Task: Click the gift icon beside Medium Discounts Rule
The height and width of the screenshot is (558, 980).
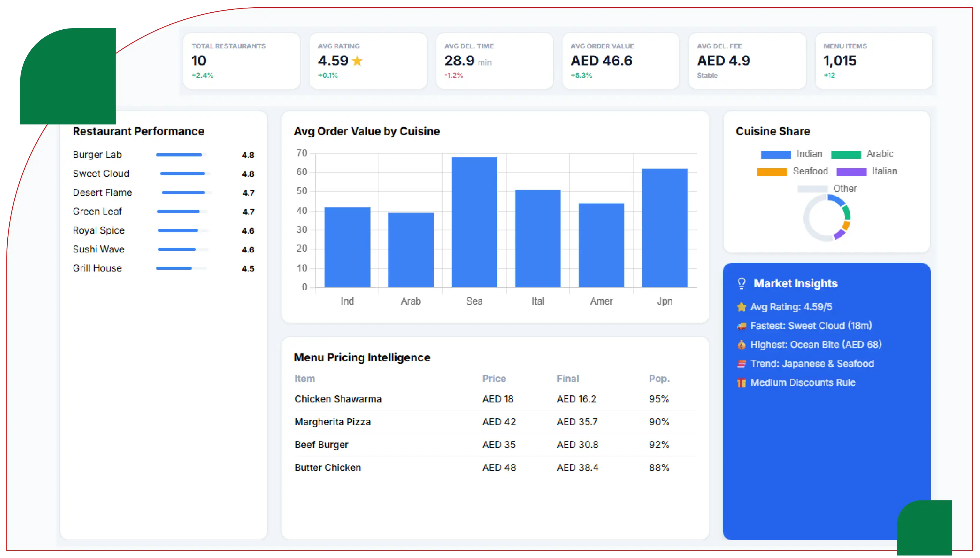Action: click(741, 382)
